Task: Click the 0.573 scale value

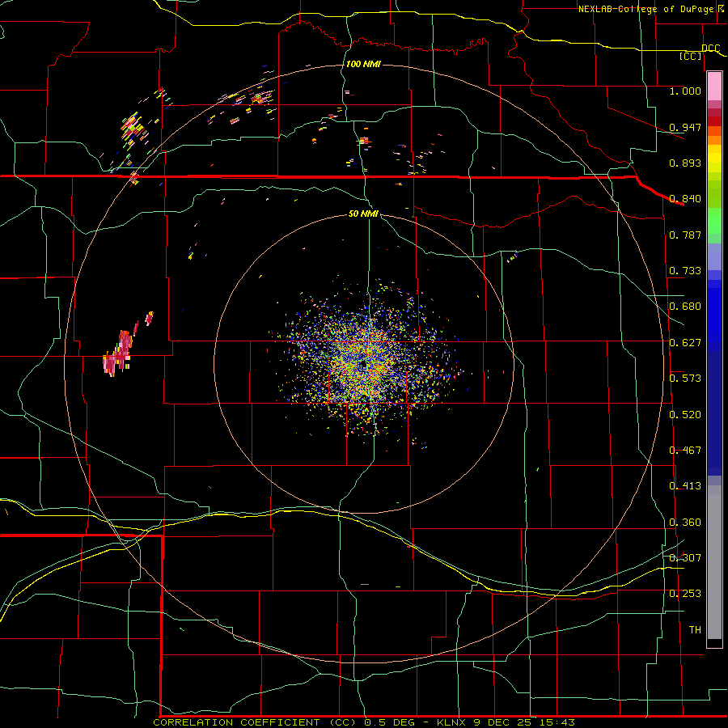Action: point(685,379)
